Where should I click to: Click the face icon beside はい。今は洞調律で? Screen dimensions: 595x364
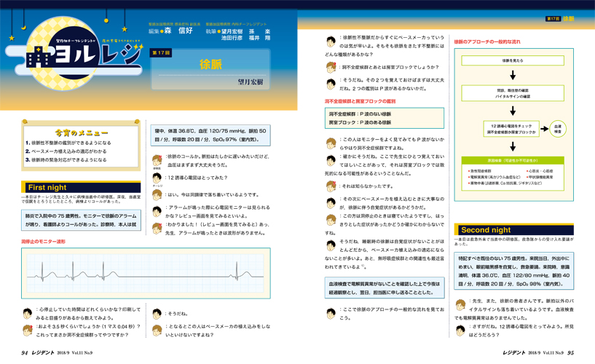pyautogui.click(x=157, y=194)
